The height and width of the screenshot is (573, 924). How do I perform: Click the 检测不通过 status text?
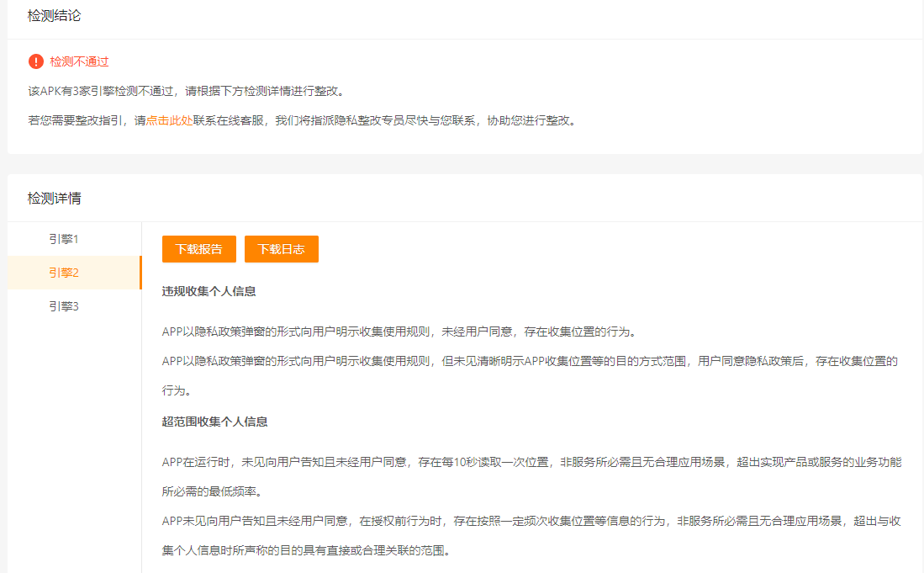(x=79, y=61)
